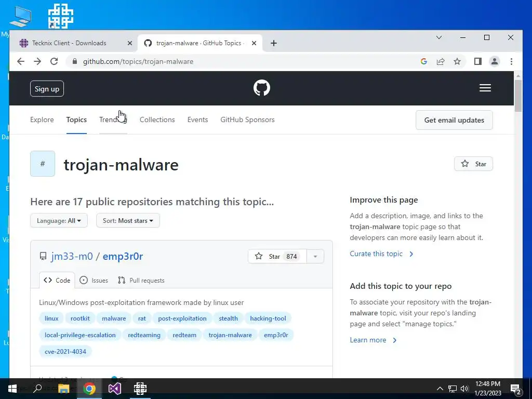View site info via lock icon
The width and height of the screenshot is (532, 399).
click(75, 61)
